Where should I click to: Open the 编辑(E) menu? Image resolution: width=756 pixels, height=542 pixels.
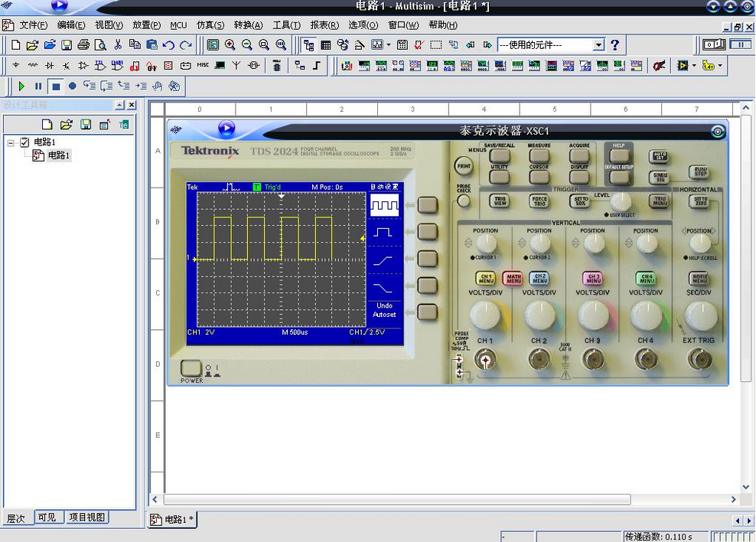[x=71, y=25]
